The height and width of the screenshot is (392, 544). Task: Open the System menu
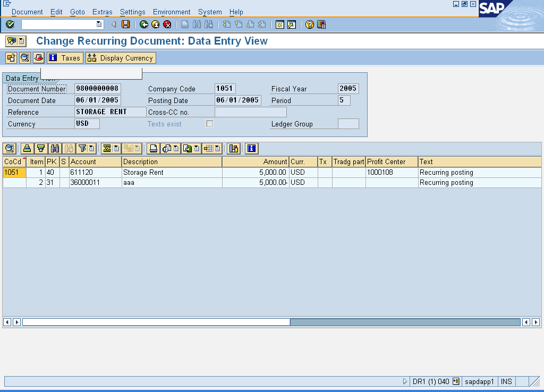(210, 12)
